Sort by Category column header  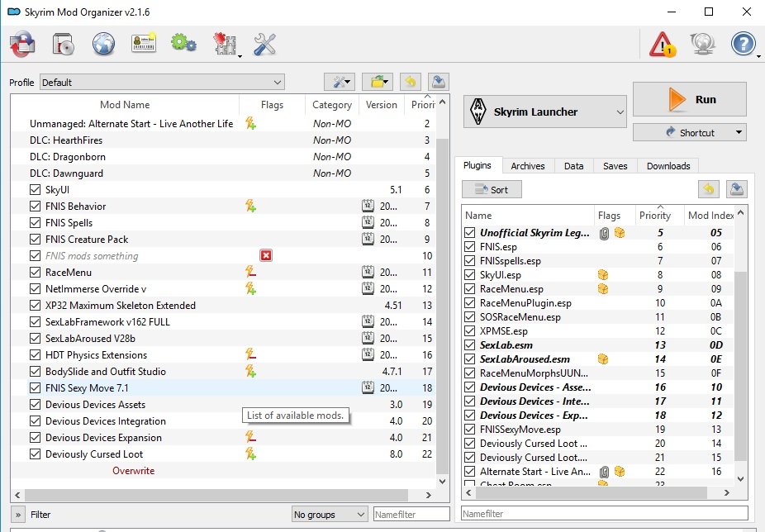click(332, 104)
